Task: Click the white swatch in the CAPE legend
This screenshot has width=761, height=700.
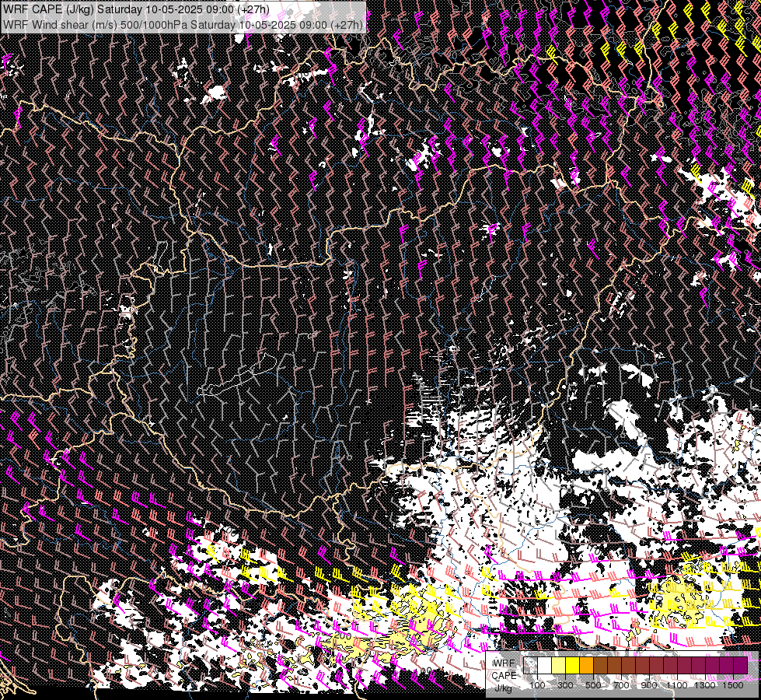Action: [x=545, y=665]
